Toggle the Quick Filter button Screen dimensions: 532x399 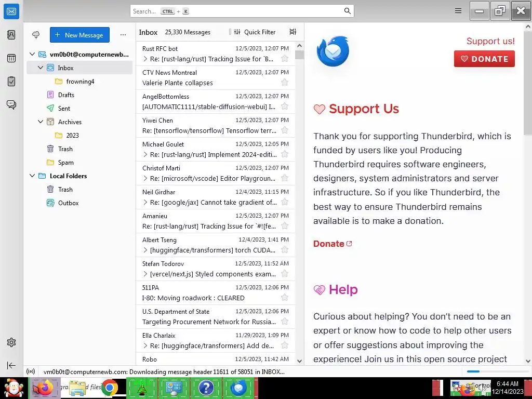click(x=255, y=32)
